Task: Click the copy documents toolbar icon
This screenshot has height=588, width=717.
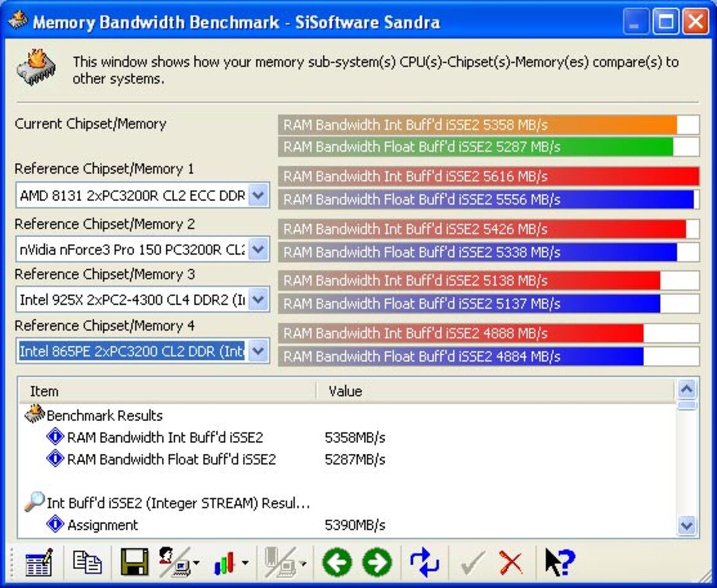Action: click(x=87, y=562)
